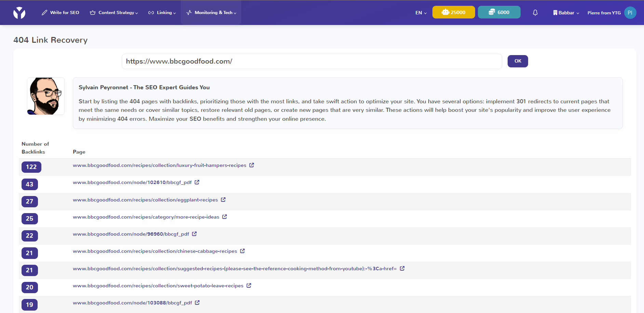Open sweet-potato-leave-recipes link
Viewport: 644px width, 313px height.
pos(158,286)
